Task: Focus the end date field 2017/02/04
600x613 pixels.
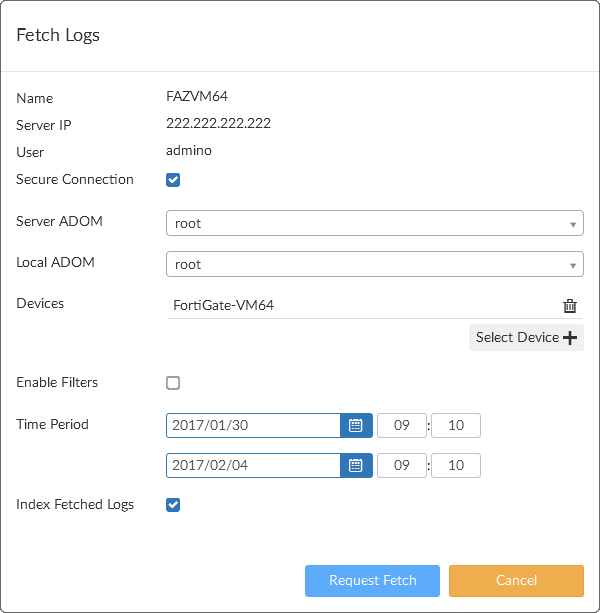Action: click(x=254, y=465)
